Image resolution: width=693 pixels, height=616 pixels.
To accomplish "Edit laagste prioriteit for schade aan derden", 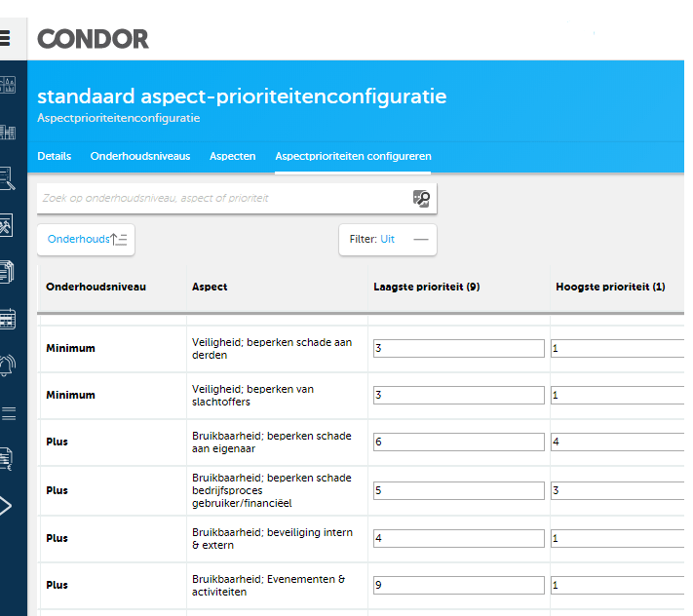I will [x=459, y=348].
